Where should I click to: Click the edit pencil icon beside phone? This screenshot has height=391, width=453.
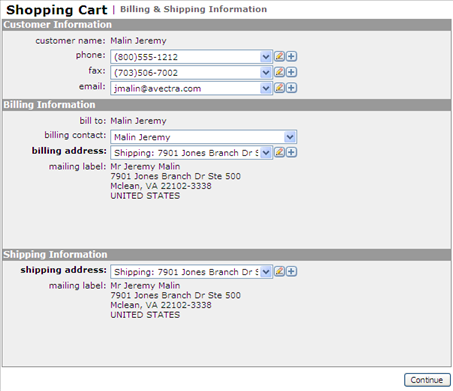click(279, 56)
